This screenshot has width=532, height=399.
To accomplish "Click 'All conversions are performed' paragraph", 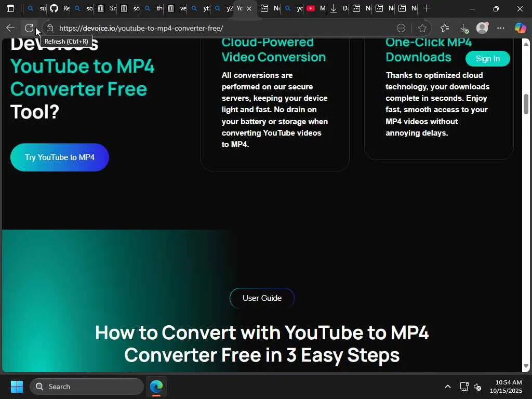I will [274, 110].
